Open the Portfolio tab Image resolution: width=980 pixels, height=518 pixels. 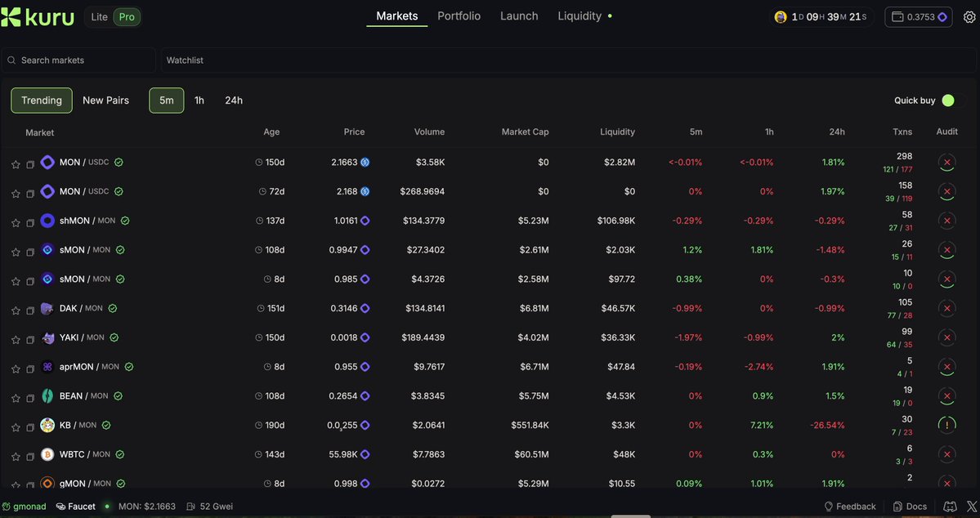pos(459,16)
